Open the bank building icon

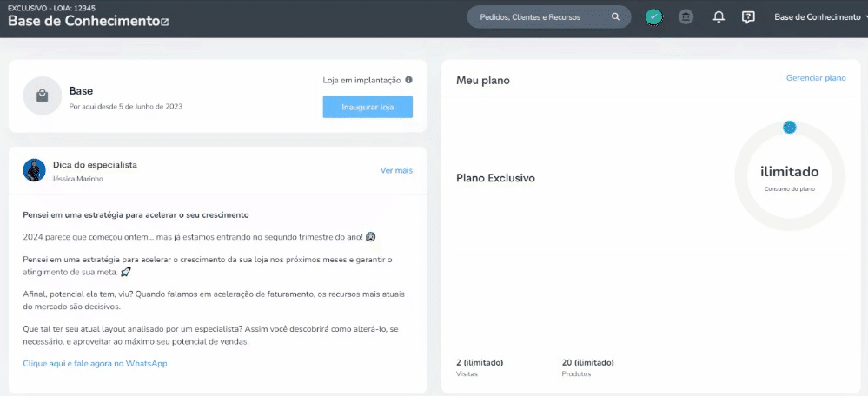coord(686,17)
